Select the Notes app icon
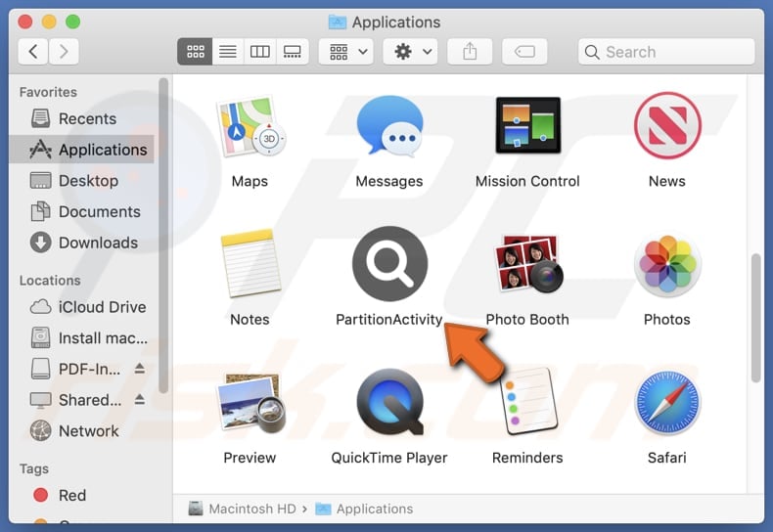 point(250,263)
